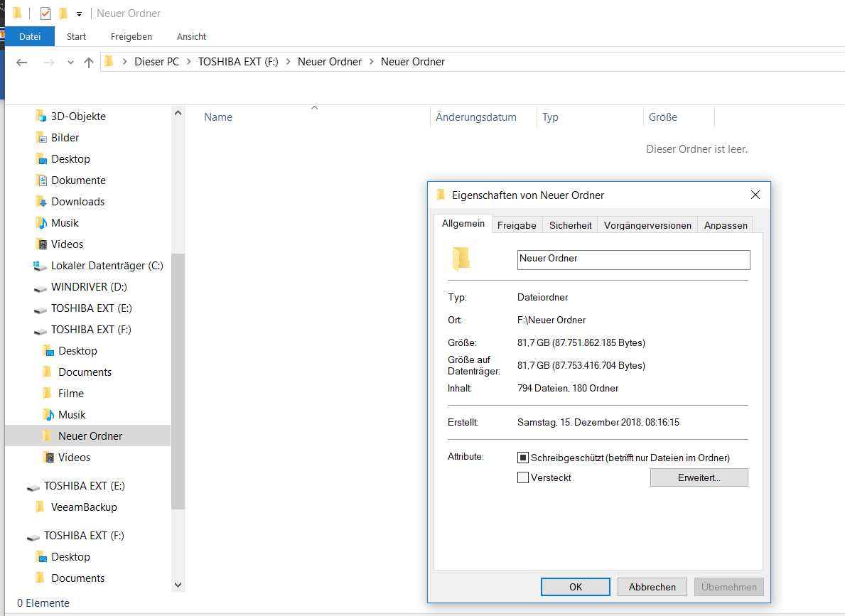The image size is (845, 616).
Task: Open recent locations dropdown chevron
Action: pos(70,63)
